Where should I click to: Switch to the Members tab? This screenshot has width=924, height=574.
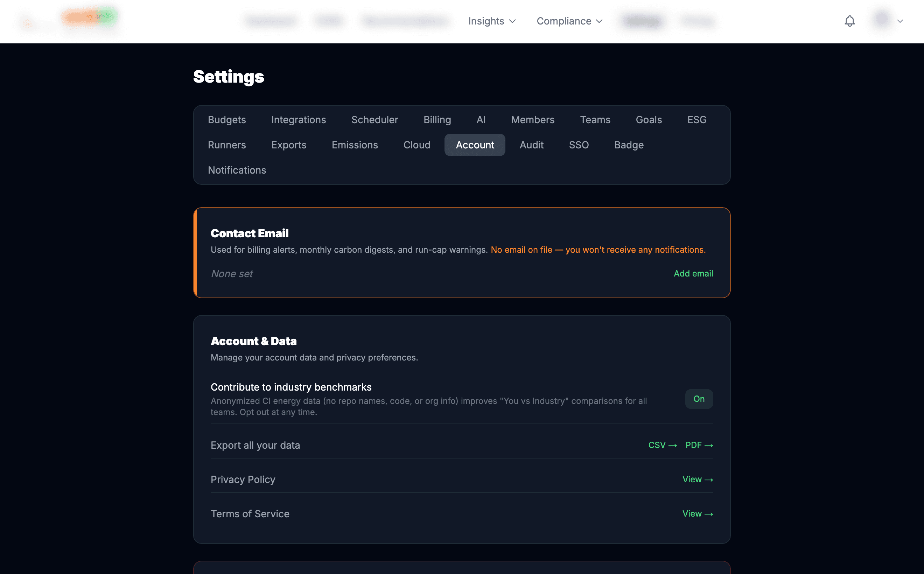[532, 120]
